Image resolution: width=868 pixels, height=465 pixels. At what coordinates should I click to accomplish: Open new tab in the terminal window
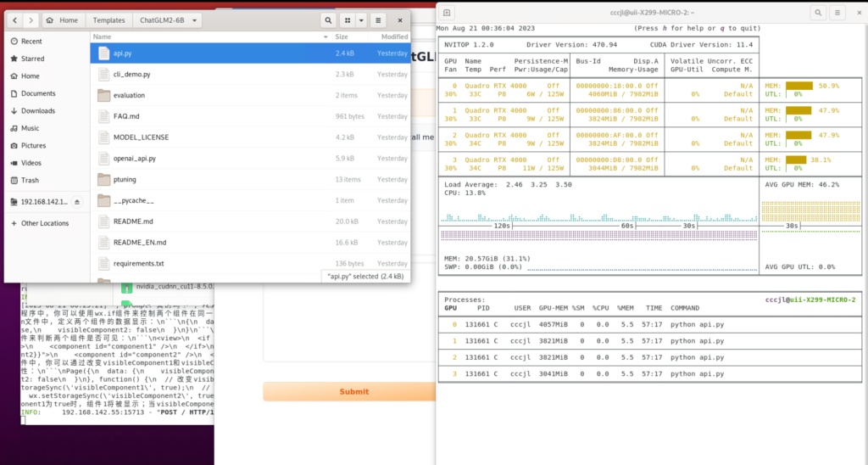(447, 13)
